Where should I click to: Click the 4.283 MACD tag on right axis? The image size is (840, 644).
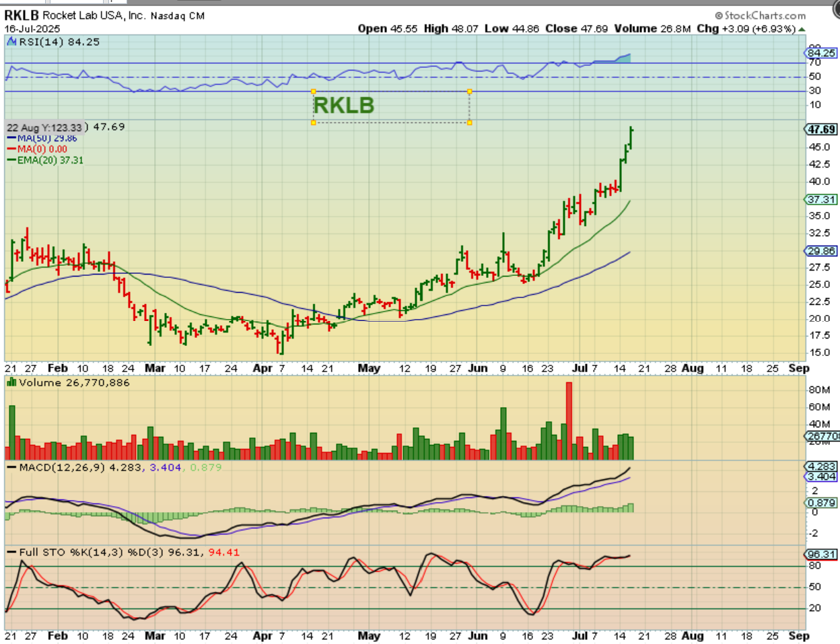pyautogui.click(x=821, y=466)
